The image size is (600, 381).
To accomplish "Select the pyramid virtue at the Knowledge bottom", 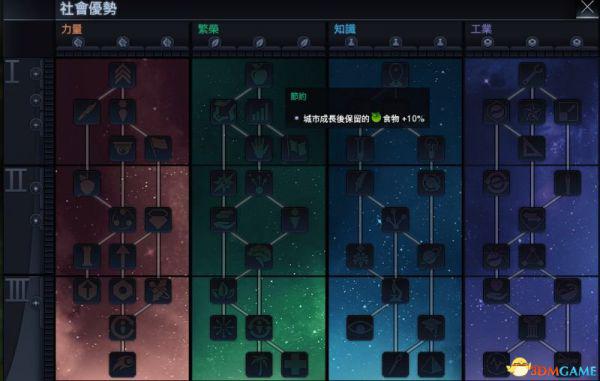I will point(431,364).
